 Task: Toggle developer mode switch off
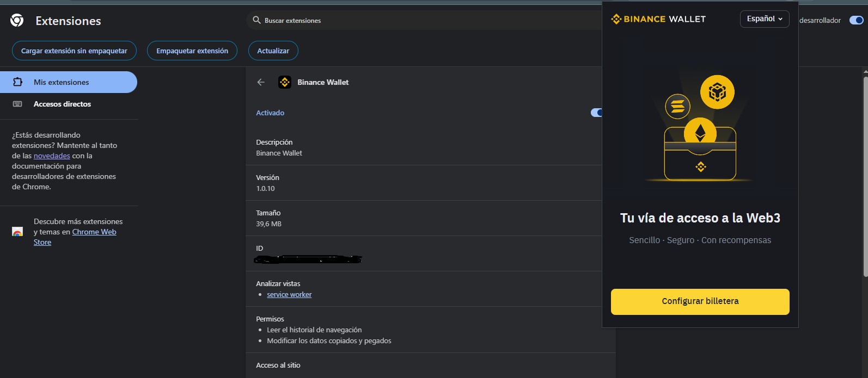point(856,20)
